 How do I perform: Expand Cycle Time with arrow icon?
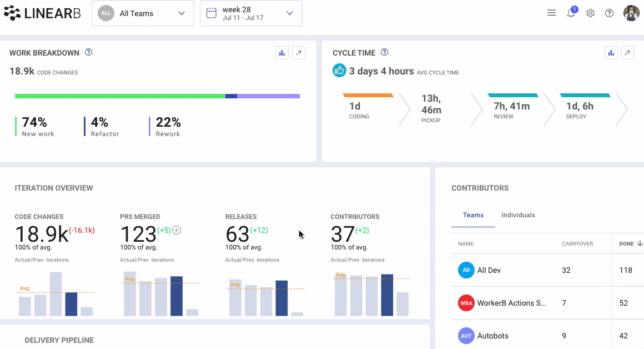[627, 53]
